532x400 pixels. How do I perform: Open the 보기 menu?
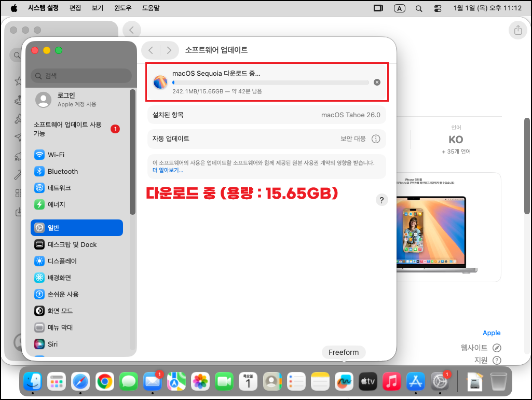coord(98,8)
